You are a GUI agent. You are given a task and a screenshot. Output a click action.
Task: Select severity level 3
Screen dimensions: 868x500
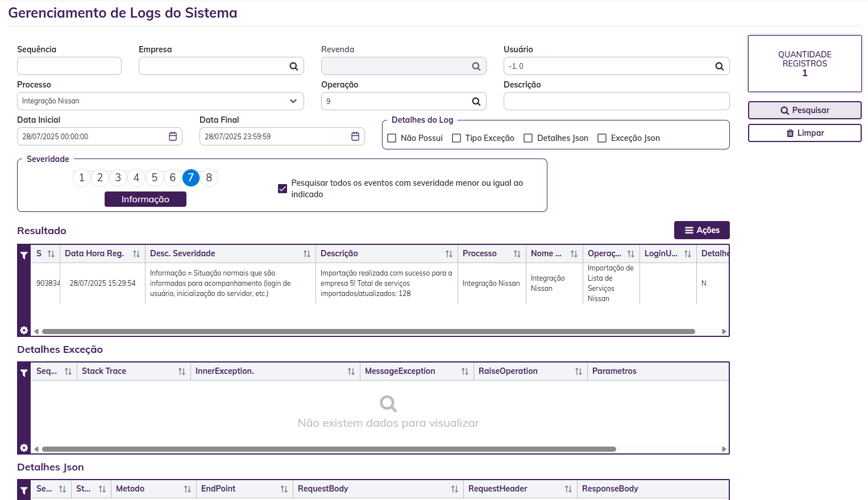click(118, 178)
